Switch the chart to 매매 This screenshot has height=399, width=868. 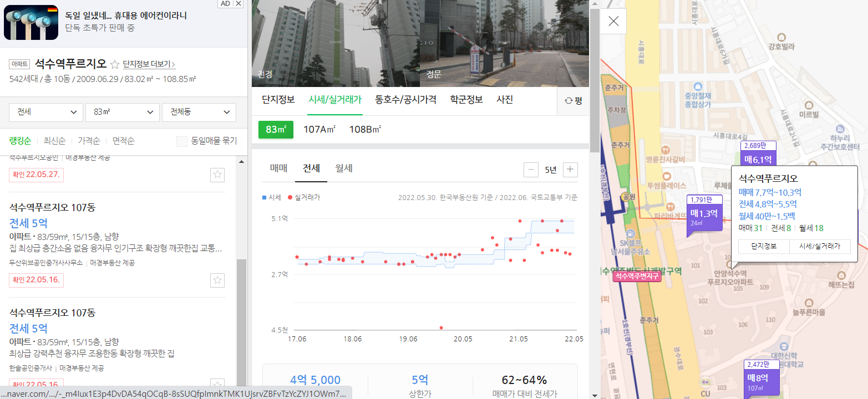pos(279,168)
